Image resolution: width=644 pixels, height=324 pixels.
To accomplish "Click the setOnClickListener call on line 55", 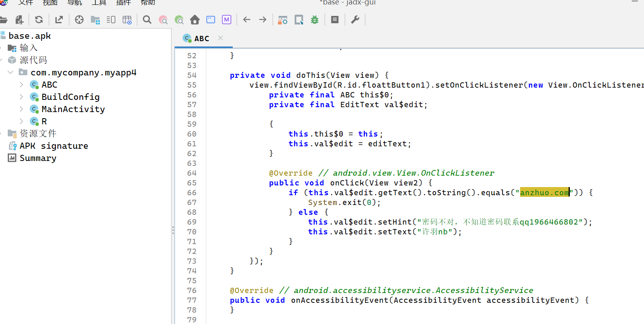I will click(479, 85).
